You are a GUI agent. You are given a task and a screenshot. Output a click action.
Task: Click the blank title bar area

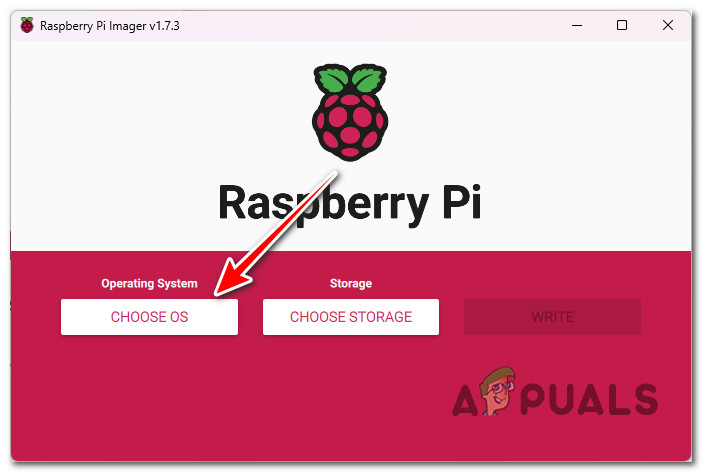tap(372, 26)
